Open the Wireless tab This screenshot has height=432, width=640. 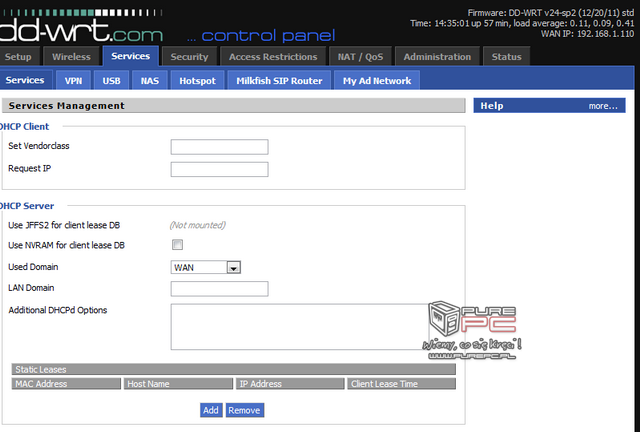(x=71, y=57)
